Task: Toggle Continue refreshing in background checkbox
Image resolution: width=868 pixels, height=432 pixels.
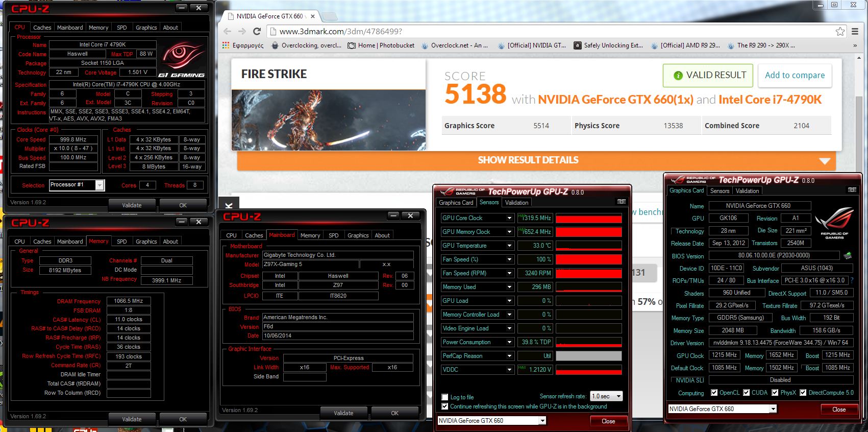Action: 445,406
